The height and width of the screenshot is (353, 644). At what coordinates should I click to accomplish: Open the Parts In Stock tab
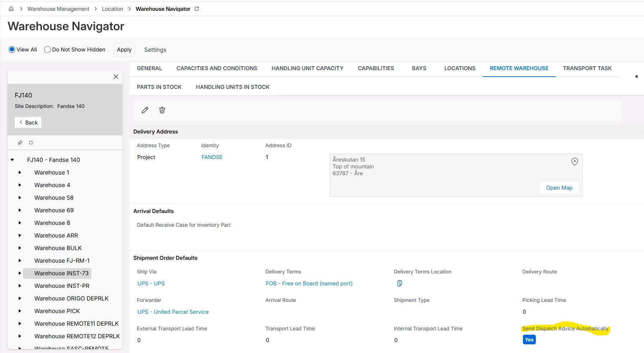(x=159, y=87)
